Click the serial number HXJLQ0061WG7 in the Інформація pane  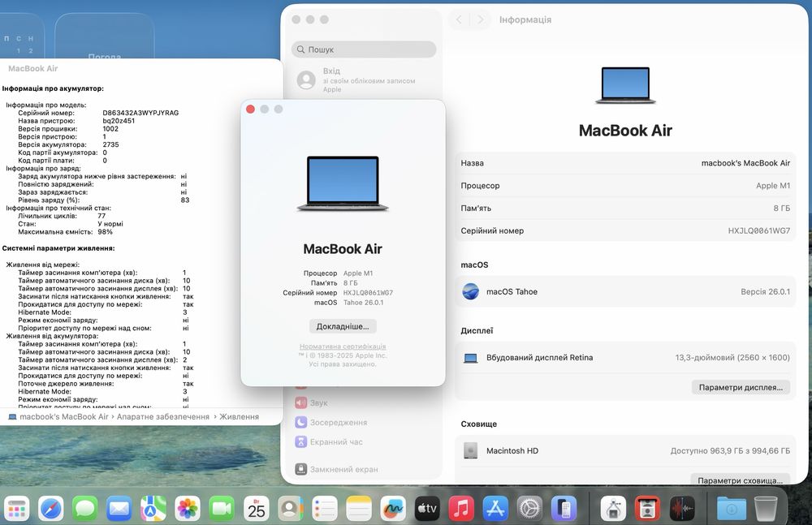coord(759,231)
